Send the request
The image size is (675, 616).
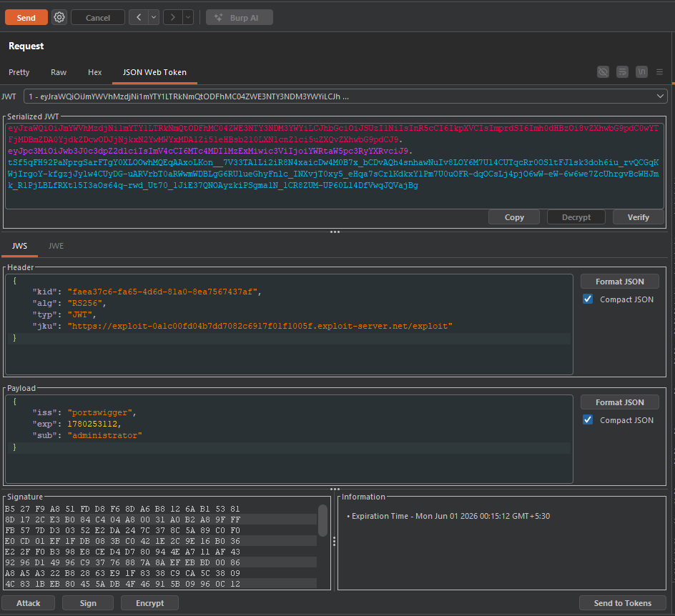coord(26,18)
